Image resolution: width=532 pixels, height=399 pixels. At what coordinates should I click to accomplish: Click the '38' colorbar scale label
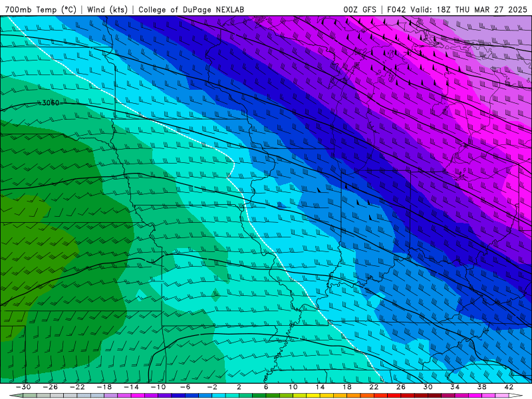point(481,387)
